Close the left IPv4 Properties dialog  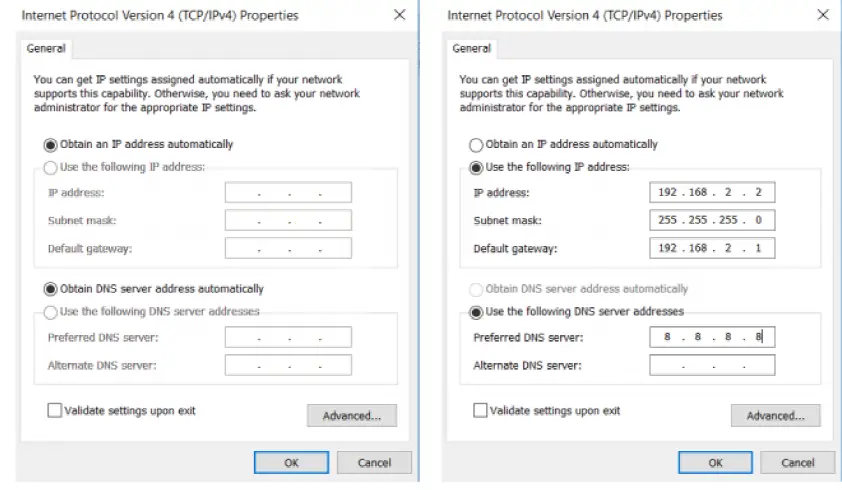[399, 15]
